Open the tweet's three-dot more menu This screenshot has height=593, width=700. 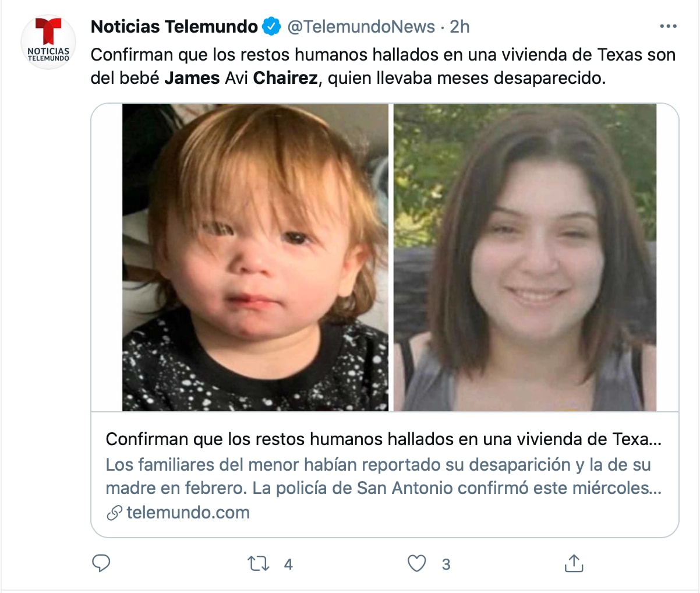(668, 26)
